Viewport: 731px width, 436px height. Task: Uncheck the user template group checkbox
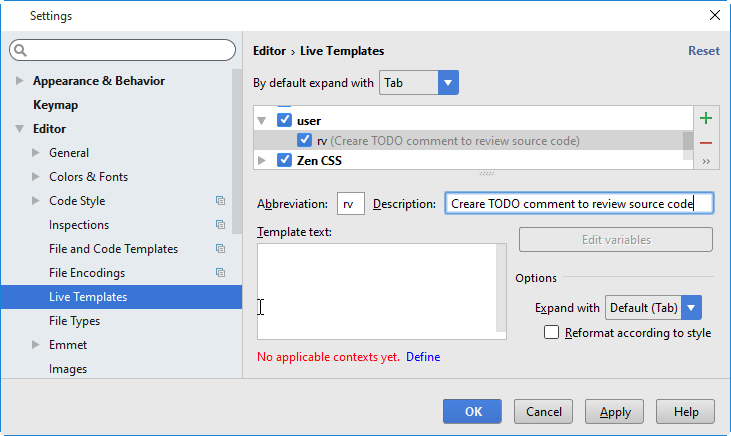(x=284, y=120)
